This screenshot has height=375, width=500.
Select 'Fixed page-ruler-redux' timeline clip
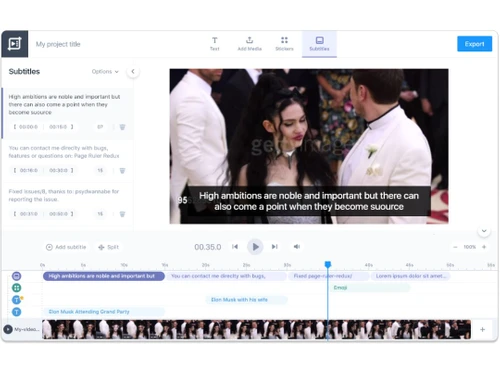point(329,276)
